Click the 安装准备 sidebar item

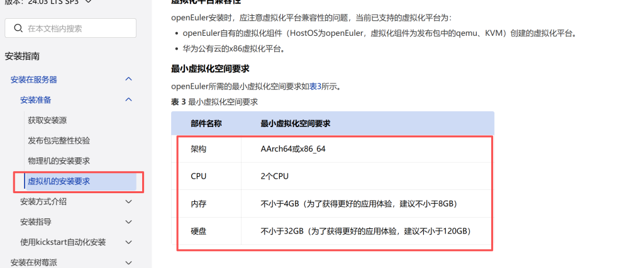click(x=36, y=99)
